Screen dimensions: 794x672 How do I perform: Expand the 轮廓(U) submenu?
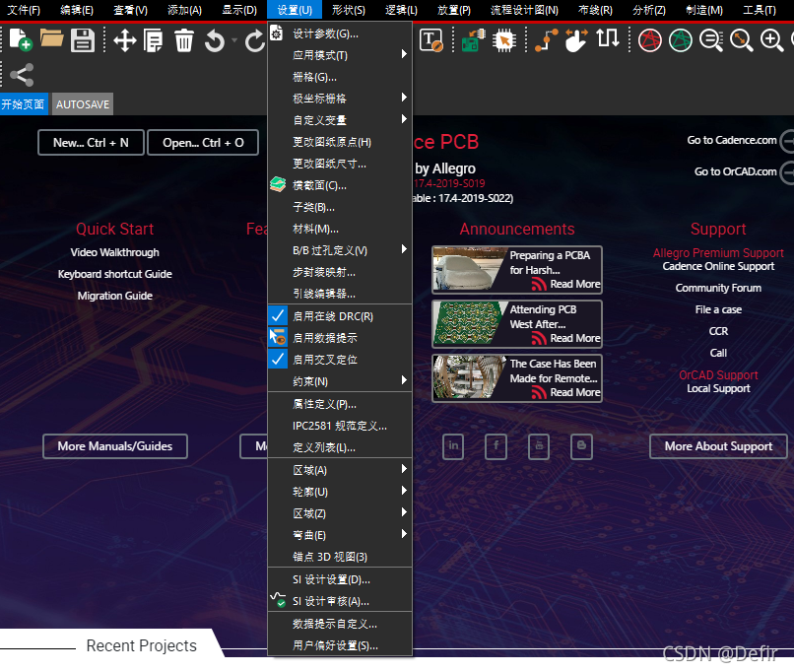click(x=340, y=492)
